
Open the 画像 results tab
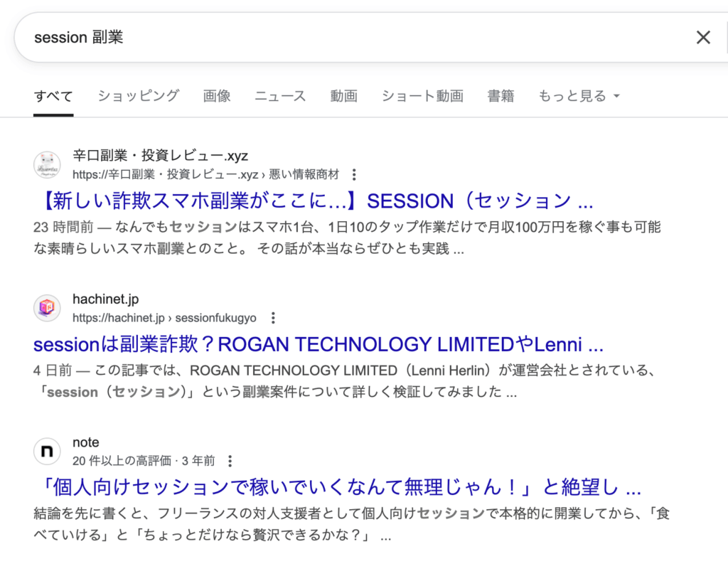217,96
